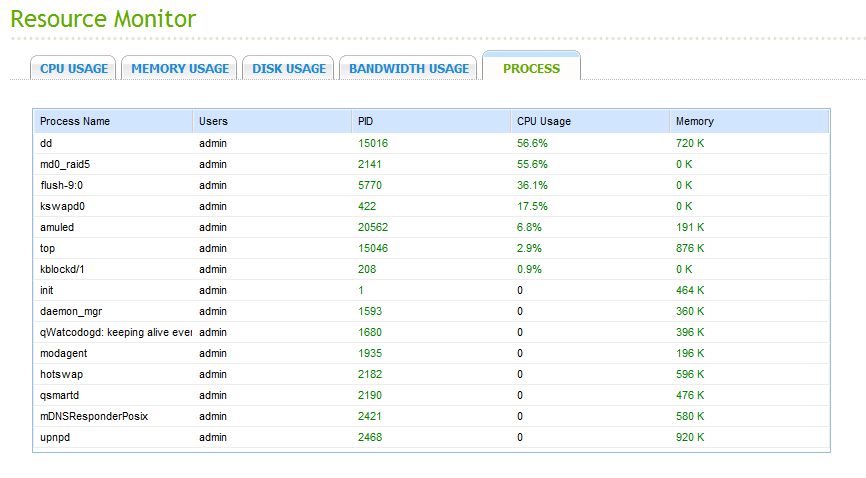The height and width of the screenshot is (478, 866).
Task: Click the flush-9:0 process entry
Action: coord(61,185)
